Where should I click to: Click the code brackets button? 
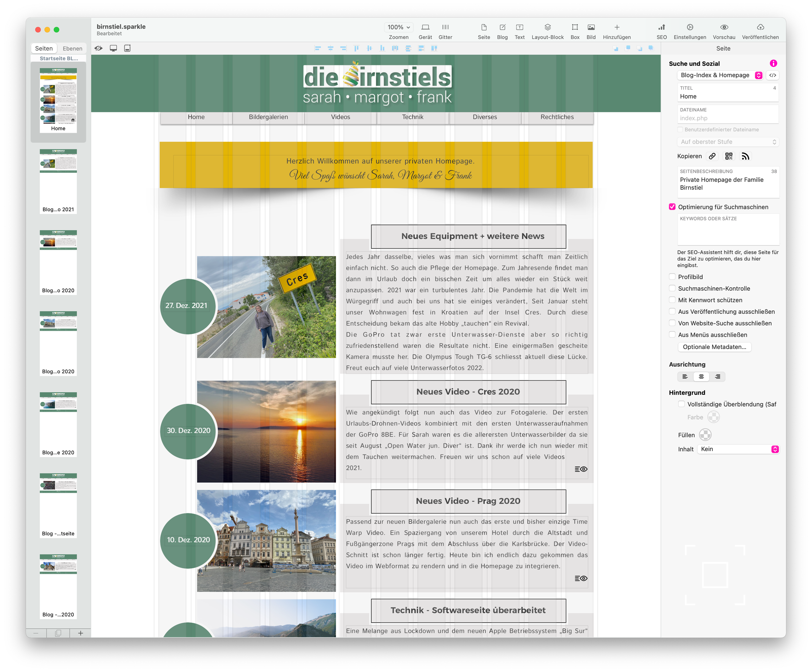(772, 75)
